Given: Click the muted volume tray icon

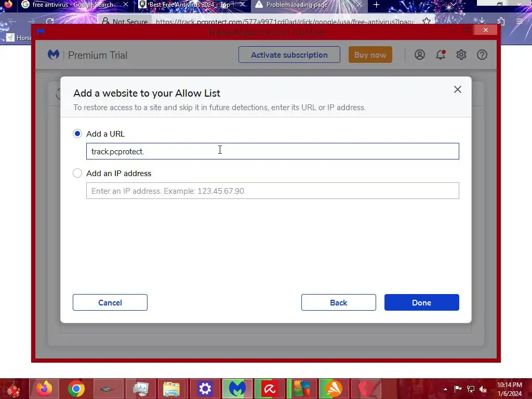Looking at the screenshot, I should point(483,389).
